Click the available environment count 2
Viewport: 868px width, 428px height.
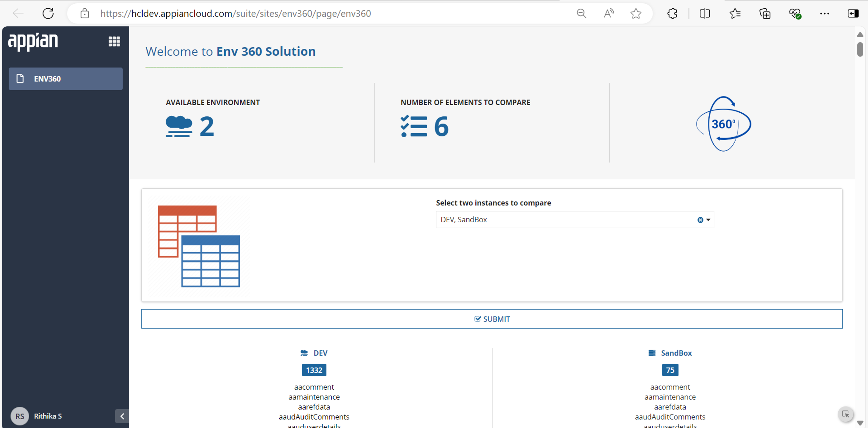click(207, 127)
